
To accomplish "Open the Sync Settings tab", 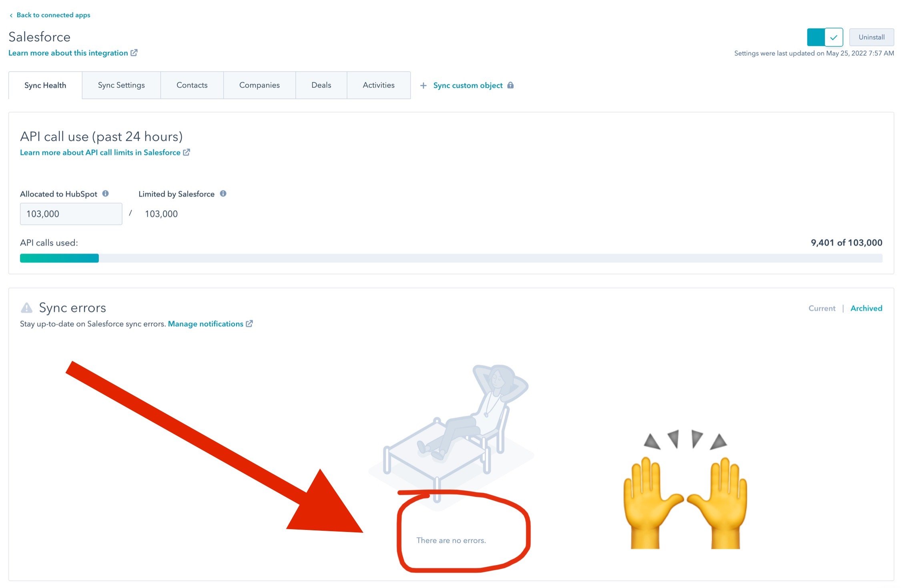I will (x=122, y=85).
